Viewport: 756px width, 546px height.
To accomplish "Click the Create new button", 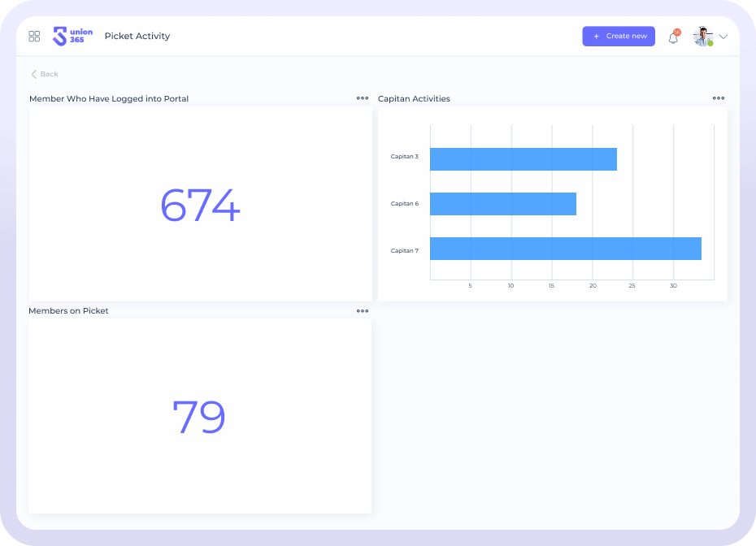I will (619, 37).
